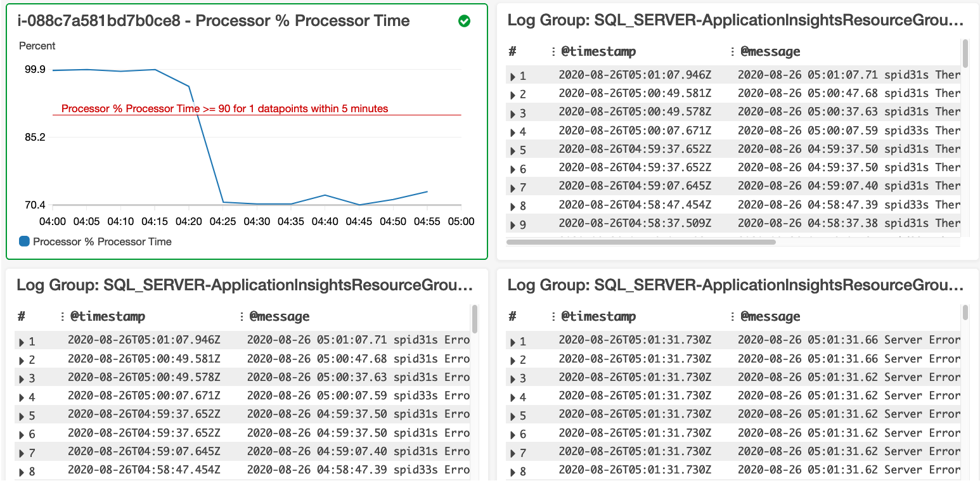This screenshot has width=980, height=483.
Task: Expand row 1 with the 'spid31s Ther' message
Action: (513, 77)
